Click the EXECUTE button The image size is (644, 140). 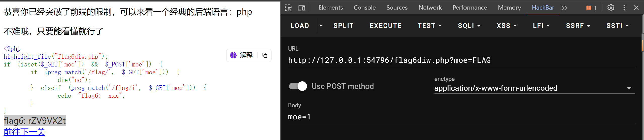pyautogui.click(x=386, y=26)
